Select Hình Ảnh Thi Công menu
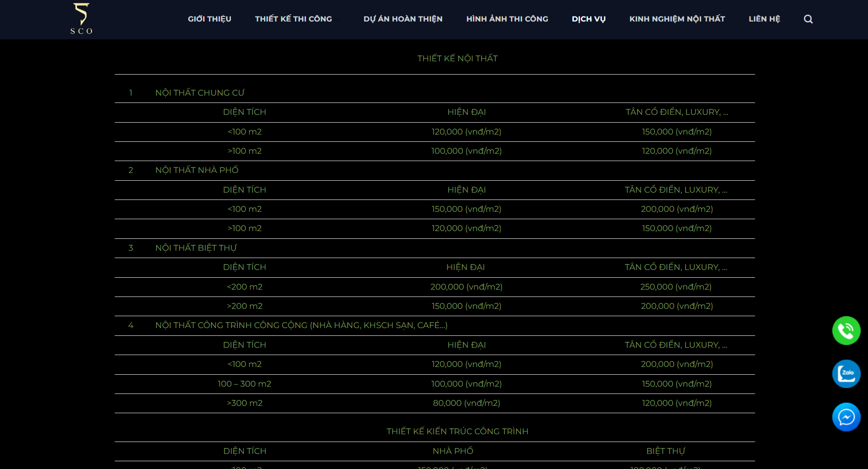The width and height of the screenshot is (868, 469). pos(507,19)
